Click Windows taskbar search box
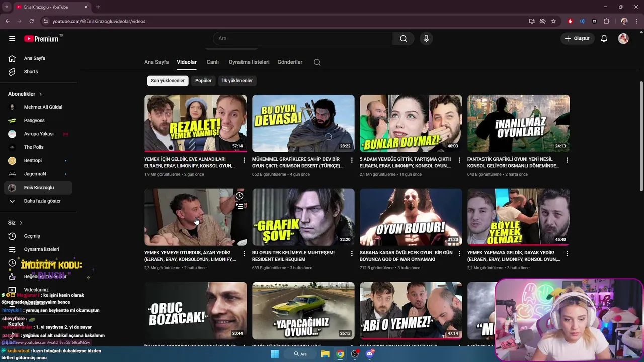644x362 pixels. tap(301, 354)
